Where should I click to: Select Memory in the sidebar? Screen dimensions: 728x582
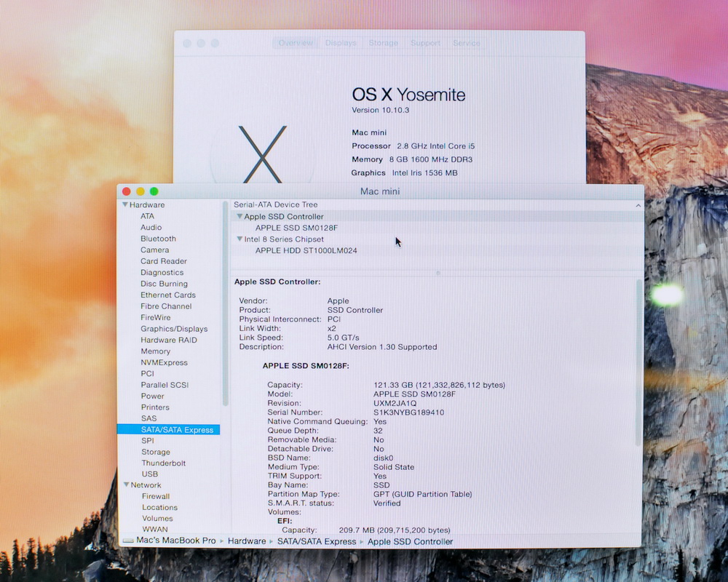tap(156, 351)
